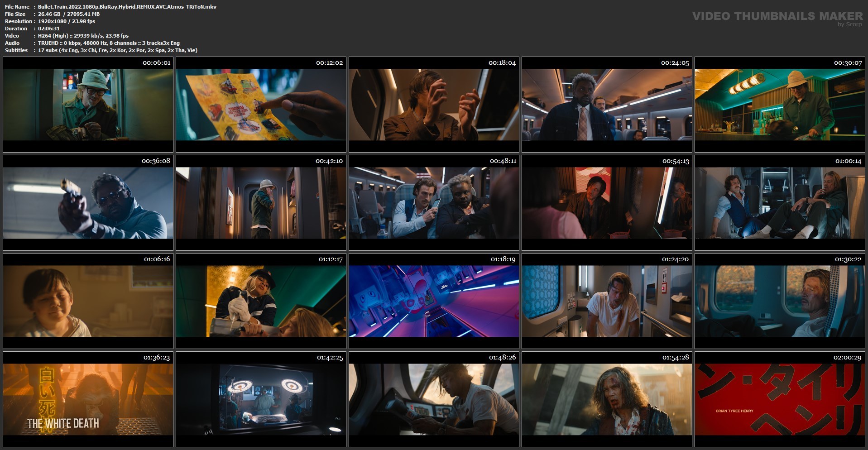The width and height of the screenshot is (868, 450).
Task: Select the thumbnail at 02:00:29
Action: point(780,399)
